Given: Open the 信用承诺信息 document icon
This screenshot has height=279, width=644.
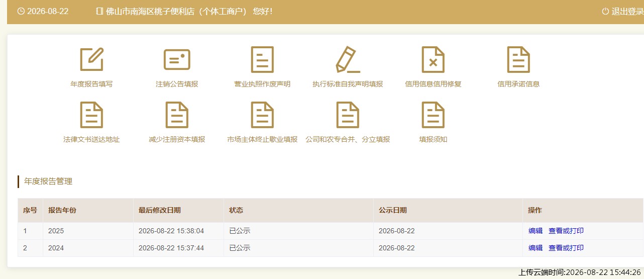Looking at the screenshot, I should click(518, 59).
